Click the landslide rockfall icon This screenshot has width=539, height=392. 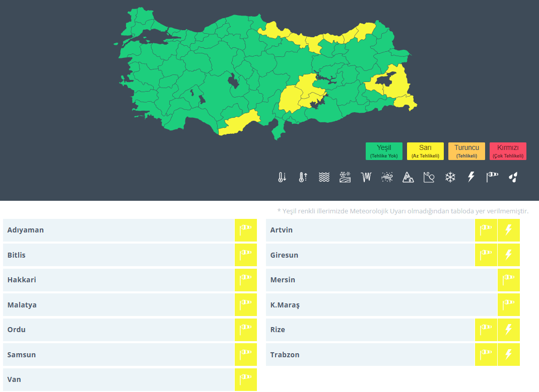(429, 177)
